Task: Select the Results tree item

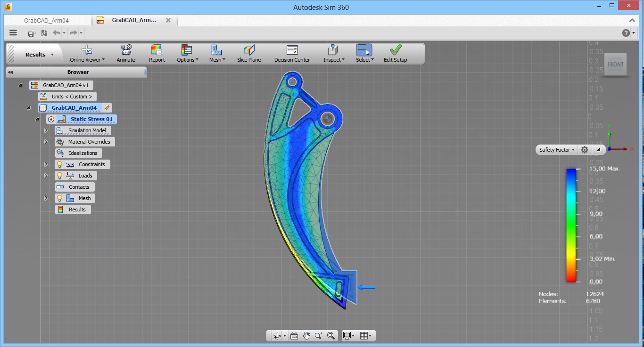Action: point(73,210)
